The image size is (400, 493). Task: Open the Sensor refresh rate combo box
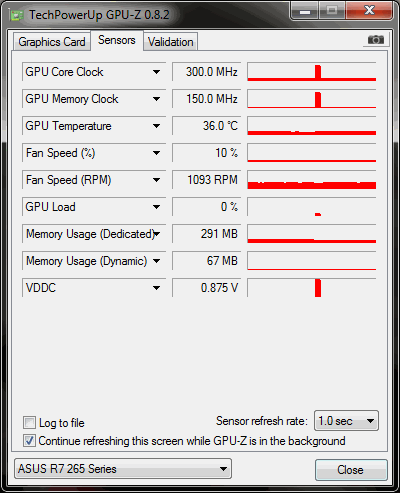346,421
